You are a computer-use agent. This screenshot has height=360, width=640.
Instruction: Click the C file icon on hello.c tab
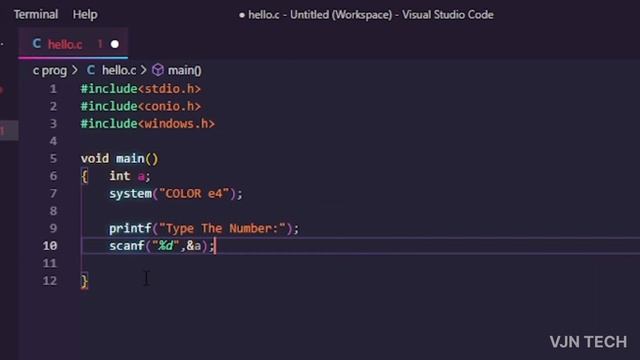[37, 44]
